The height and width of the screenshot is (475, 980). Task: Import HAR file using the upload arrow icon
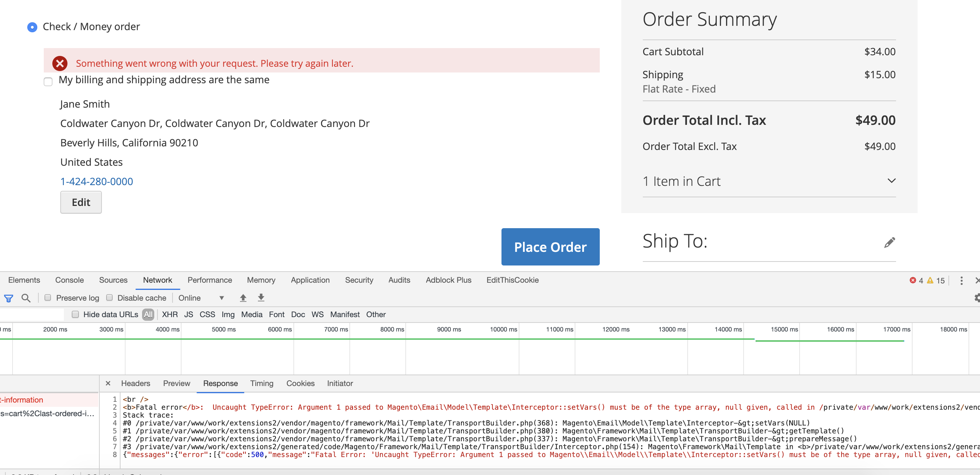(243, 298)
